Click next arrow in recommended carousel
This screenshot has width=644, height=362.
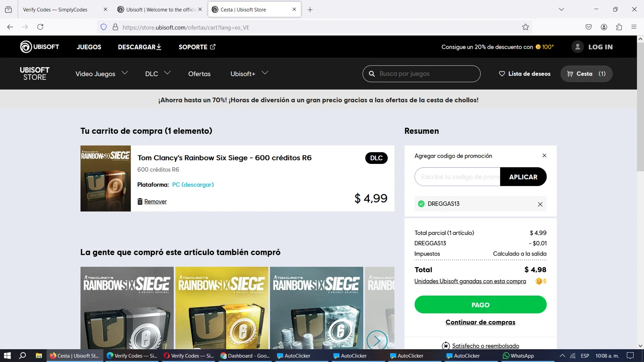[x=377, y=341]
